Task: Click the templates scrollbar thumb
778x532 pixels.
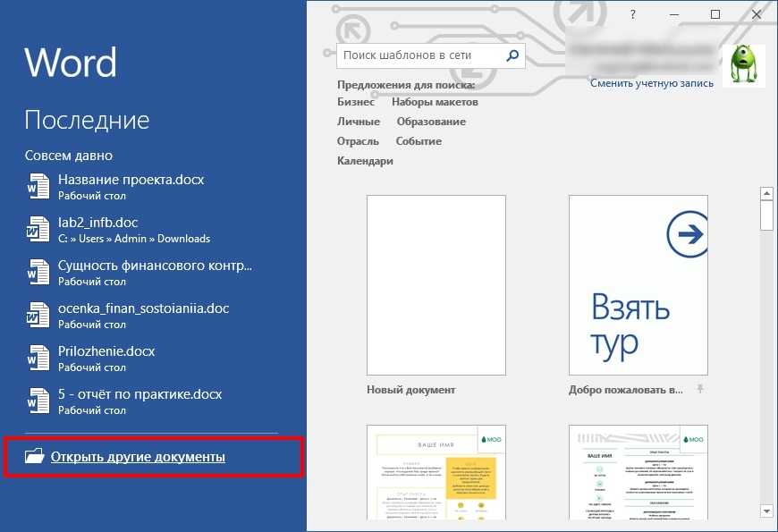Action: pyautogui.click(x=766, y=215)
